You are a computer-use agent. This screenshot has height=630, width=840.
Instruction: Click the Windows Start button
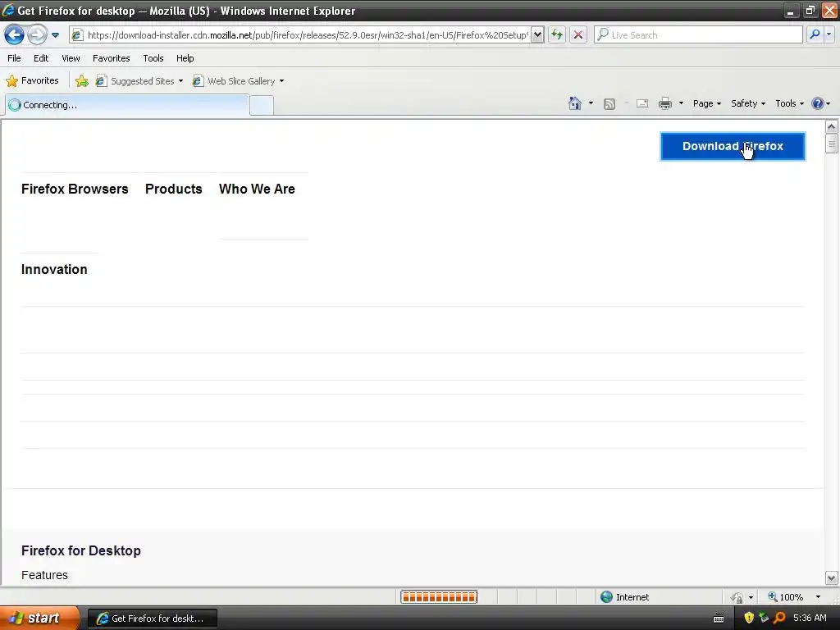click(39, 619)
